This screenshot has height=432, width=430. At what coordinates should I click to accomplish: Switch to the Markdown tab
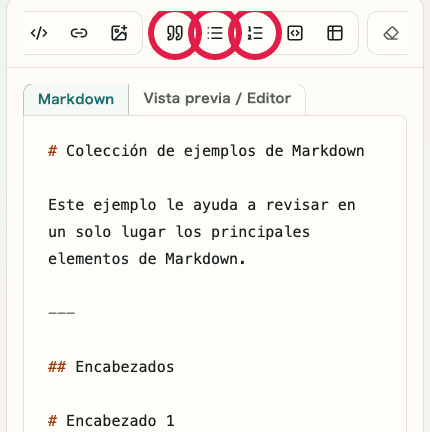point(76,99)
